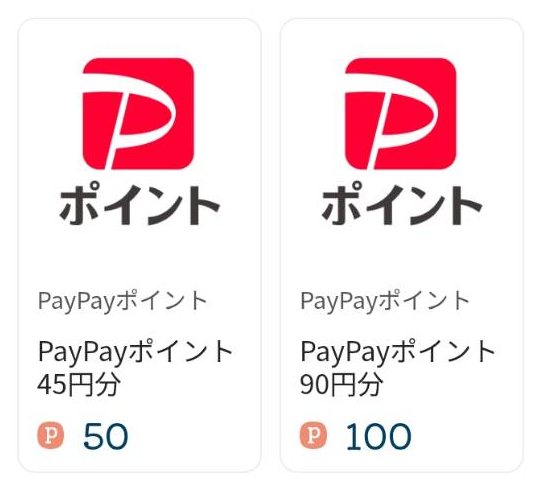Click the 45円分 amount text
Screen dimensions: 549x494
tap(79, 384)
